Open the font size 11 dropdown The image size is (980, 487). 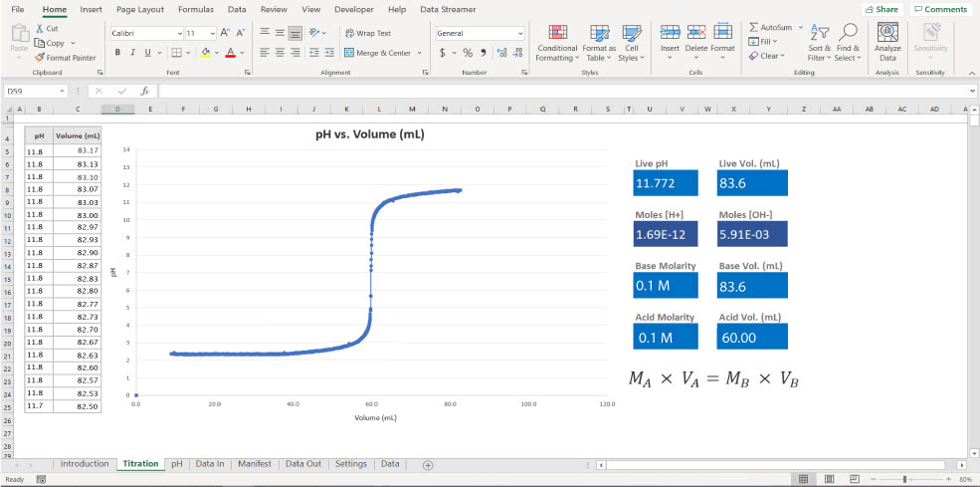pos(213,34)
